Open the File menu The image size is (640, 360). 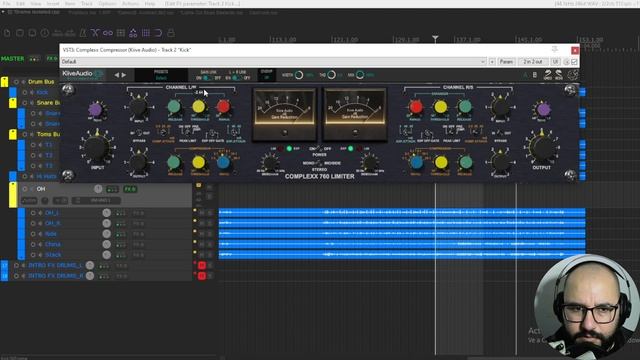7,4
